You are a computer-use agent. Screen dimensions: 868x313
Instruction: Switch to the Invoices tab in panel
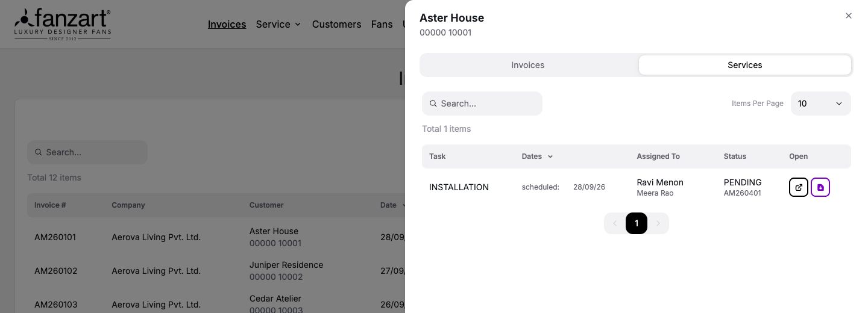click(x=528, y=65)
